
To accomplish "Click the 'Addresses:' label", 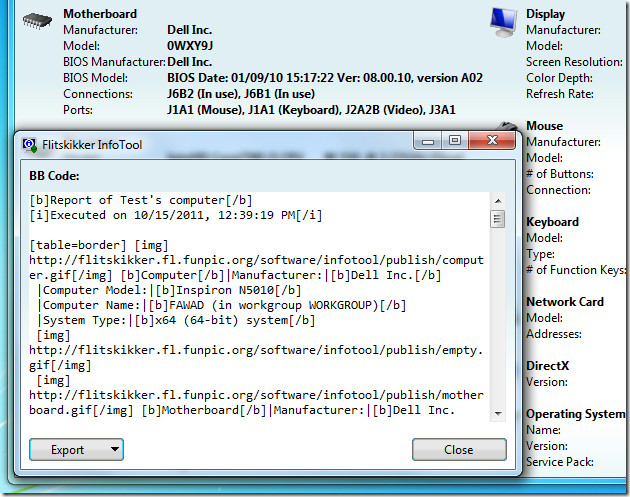I will coord(554,334).
